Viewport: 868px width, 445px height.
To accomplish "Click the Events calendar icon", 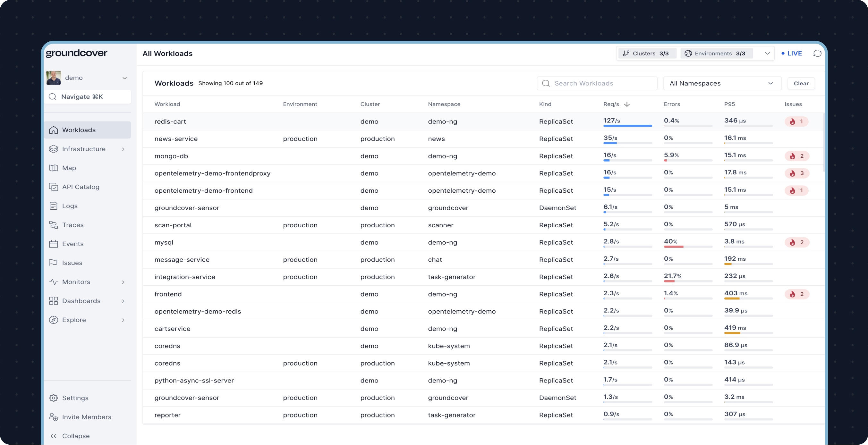I will pos(54,244).
